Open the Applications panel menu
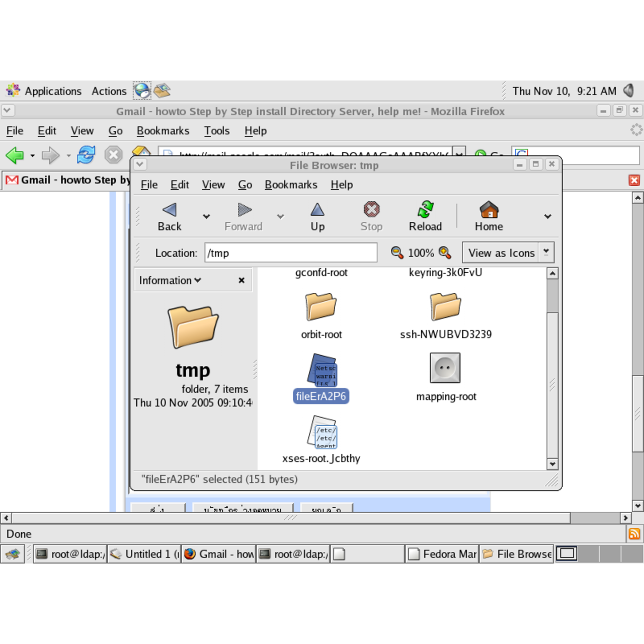 pyautogui.click(x=52, y=91)
